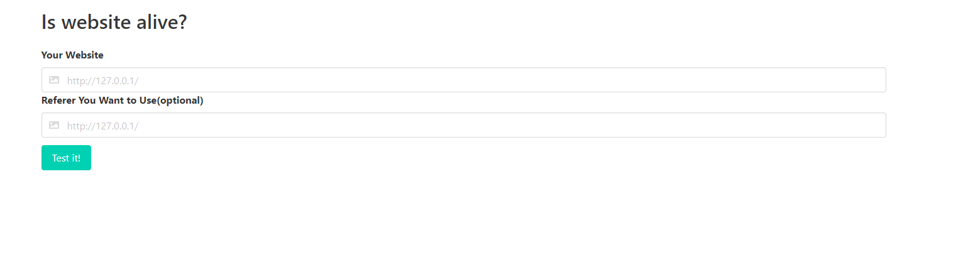Submit the form with the green button
This screenshot has width=980, height=262.
click(x=66, y=158)
